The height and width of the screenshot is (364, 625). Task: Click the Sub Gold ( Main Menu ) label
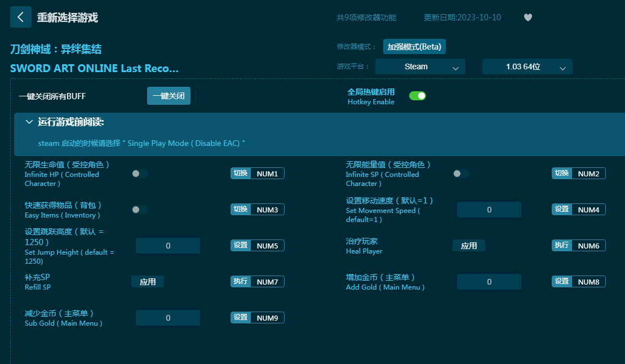pos(63,323)
